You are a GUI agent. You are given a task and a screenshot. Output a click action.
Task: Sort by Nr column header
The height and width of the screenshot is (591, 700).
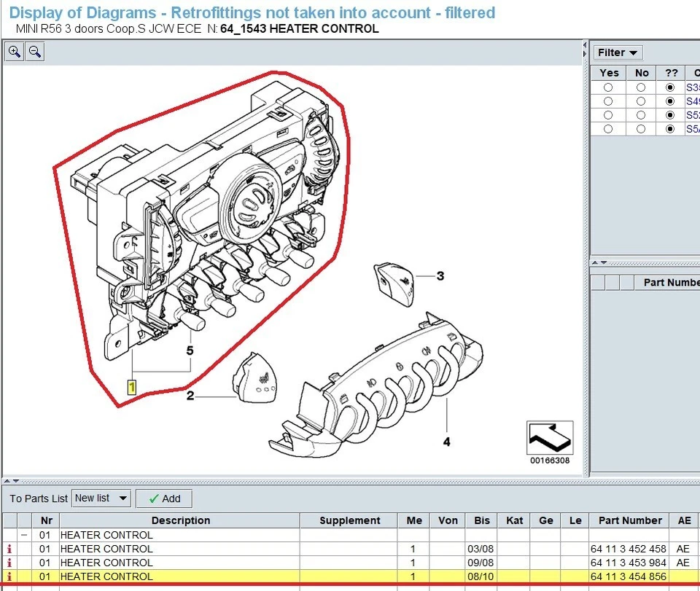[x=46, y=520]
